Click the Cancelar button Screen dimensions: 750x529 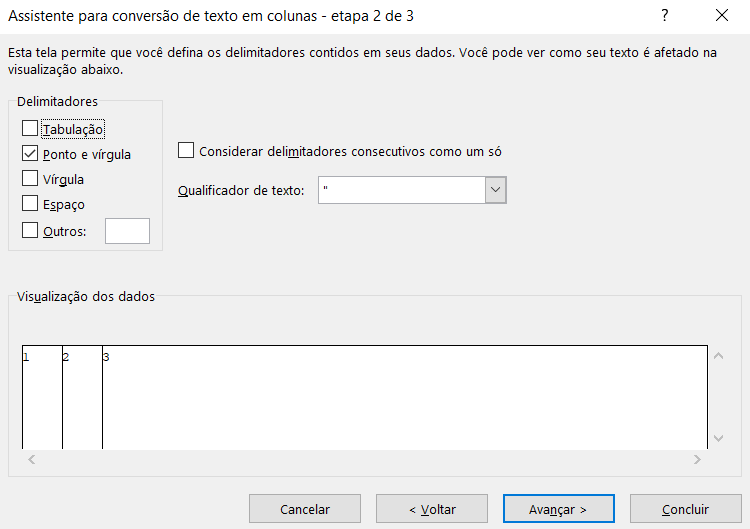[x=305, y=509]
